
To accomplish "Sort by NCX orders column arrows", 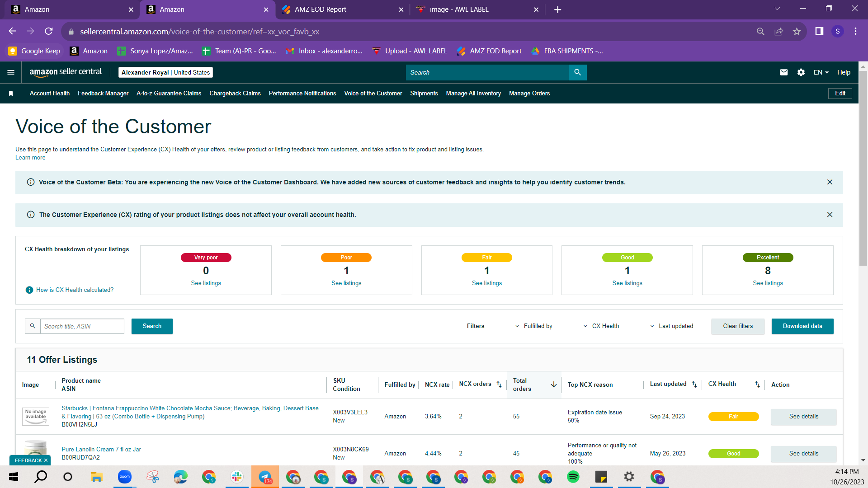I will (x=499, y=385).
